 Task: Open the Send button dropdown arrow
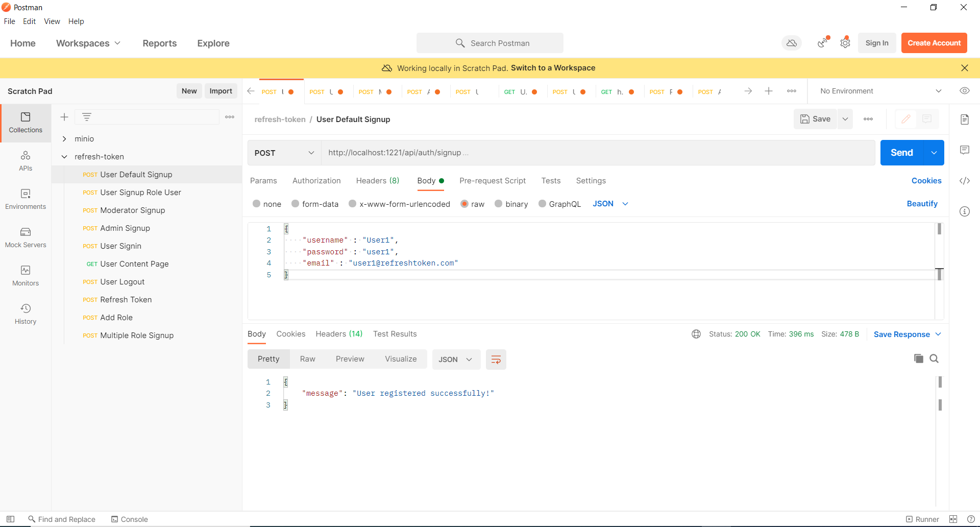pyautogui.click(x=934, y=153)
